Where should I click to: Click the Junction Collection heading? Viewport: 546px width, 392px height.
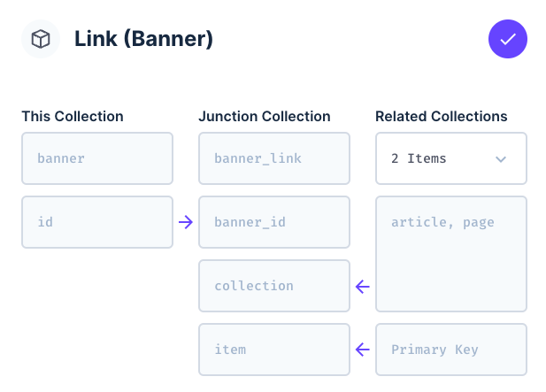point(265,116)
